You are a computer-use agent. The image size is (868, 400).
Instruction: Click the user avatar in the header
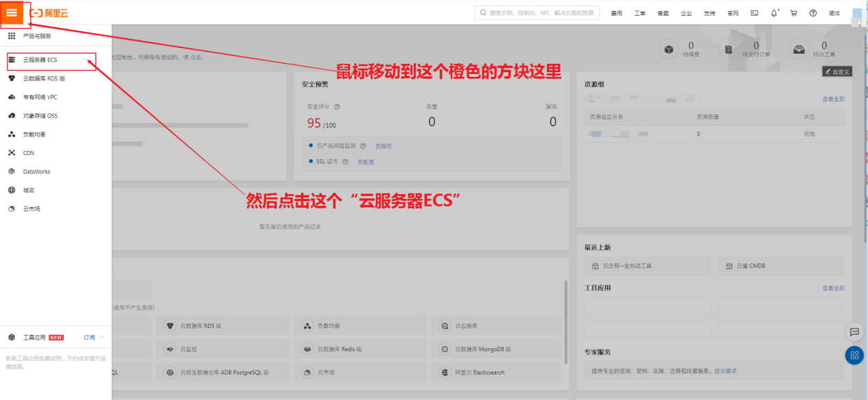tap(857, 13)
